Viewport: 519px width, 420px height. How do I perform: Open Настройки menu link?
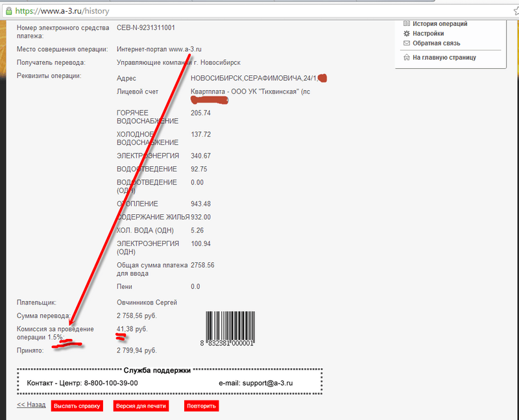point(428,34)
